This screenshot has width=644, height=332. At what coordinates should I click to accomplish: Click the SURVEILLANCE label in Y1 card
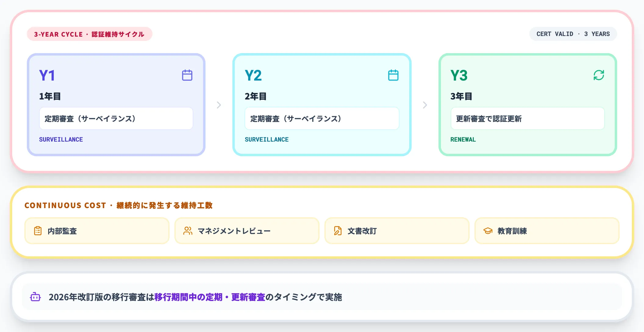tap(61, 139)
